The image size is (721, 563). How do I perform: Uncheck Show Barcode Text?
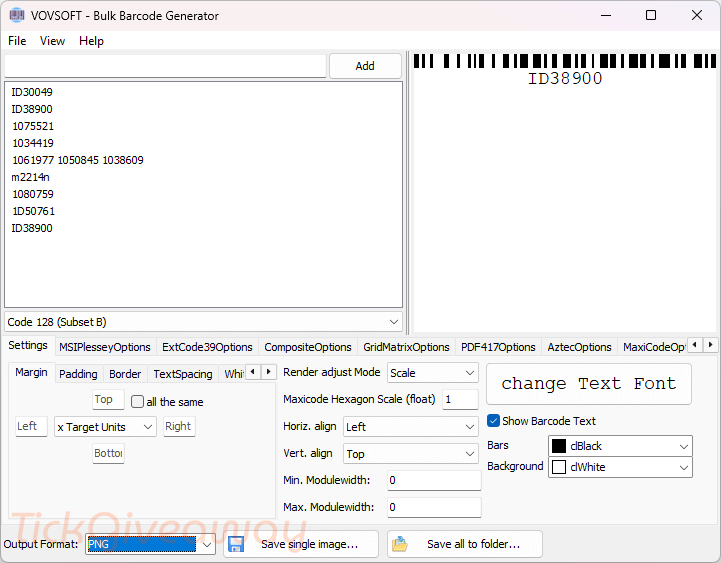click(493, 420)
